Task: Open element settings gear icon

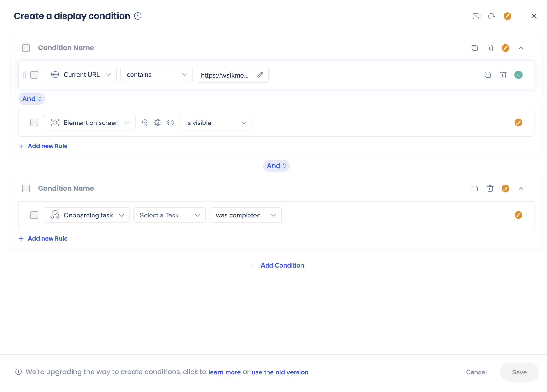Action: point(158,123)
